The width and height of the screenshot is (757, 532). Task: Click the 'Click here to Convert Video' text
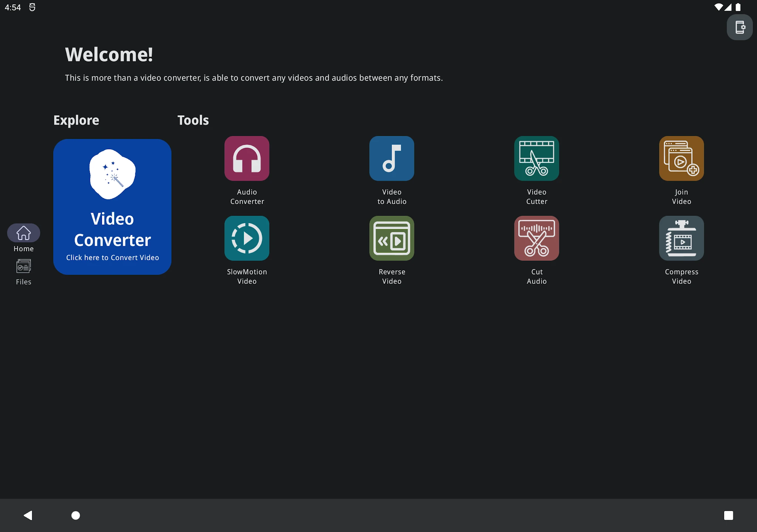[112, 258]
